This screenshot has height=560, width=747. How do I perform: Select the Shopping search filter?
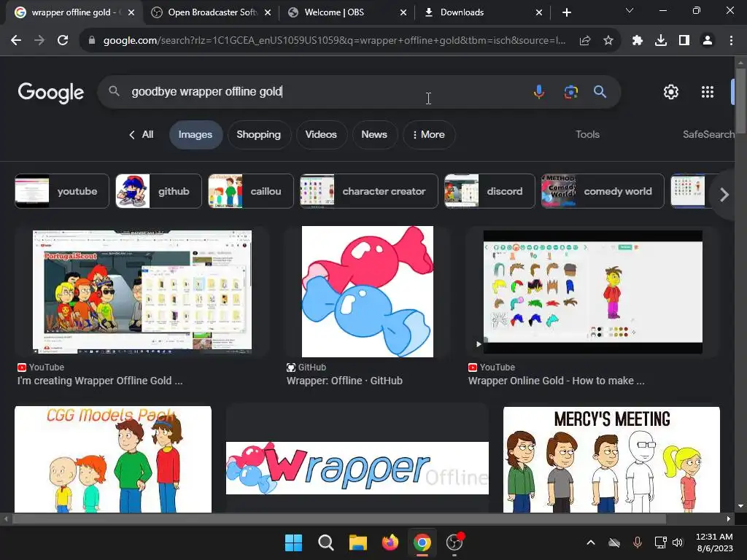point(259,135)
